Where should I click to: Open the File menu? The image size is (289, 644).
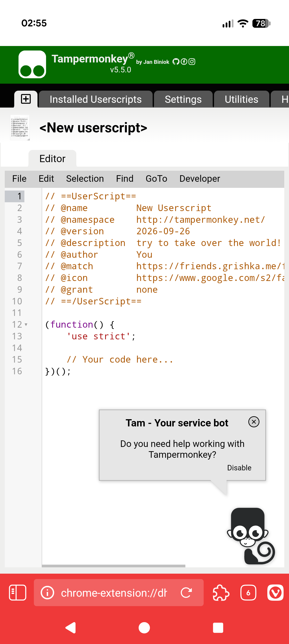coord(19,179)
